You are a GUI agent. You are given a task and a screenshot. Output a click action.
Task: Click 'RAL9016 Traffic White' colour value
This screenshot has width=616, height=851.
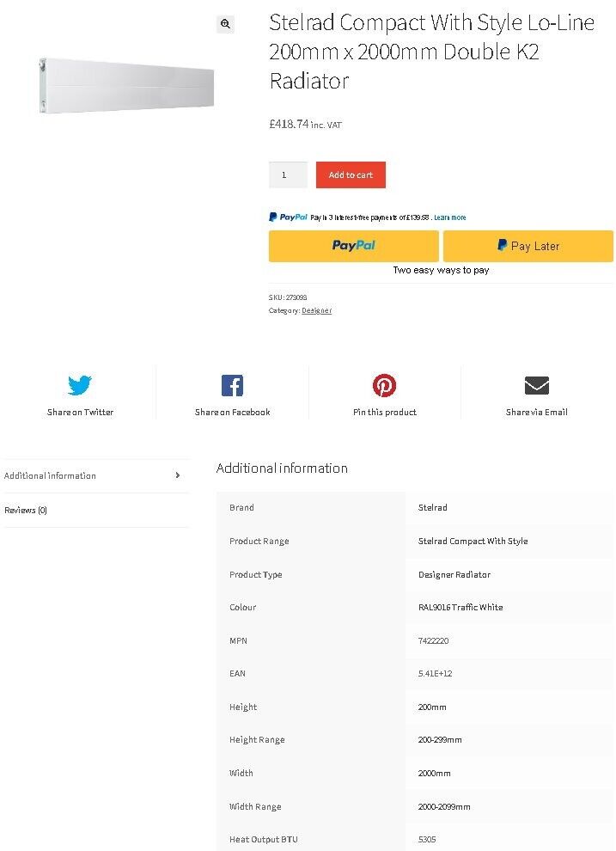click(460, 608)
